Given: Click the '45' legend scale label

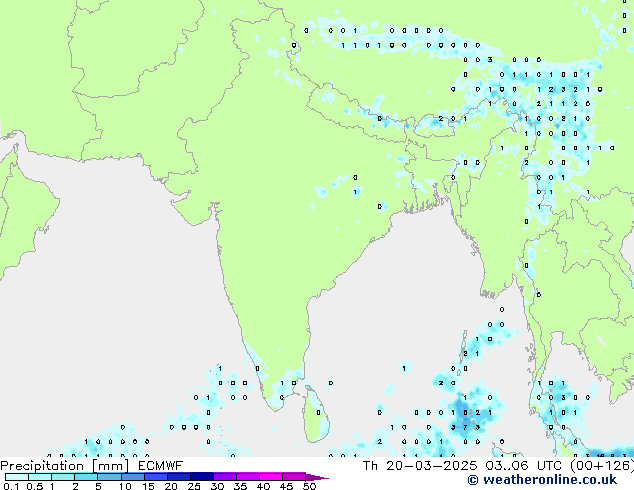Looking at the screenshot, I should tap(286, 486).
